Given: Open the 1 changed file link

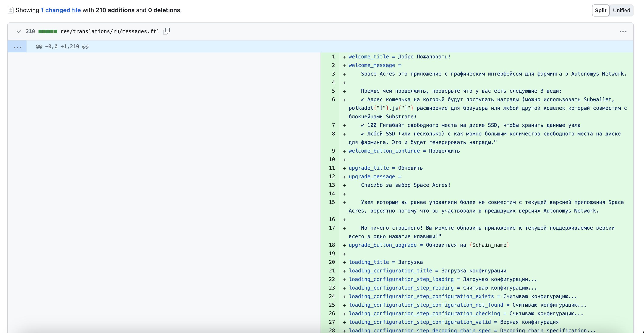Looking at the screenshot, I should point(61,10).
